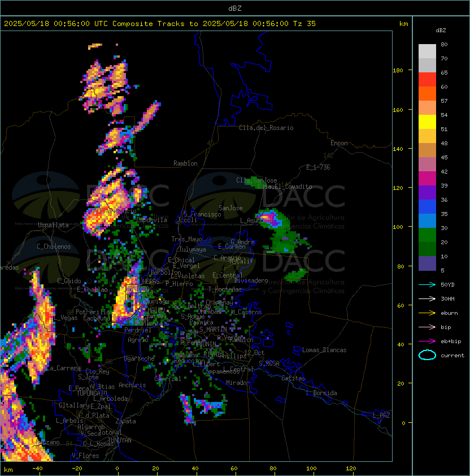The width and height of the screenshot is (470, 476).
Task: Click the 'Capdevila' map label
Action: tap(152, 220)
